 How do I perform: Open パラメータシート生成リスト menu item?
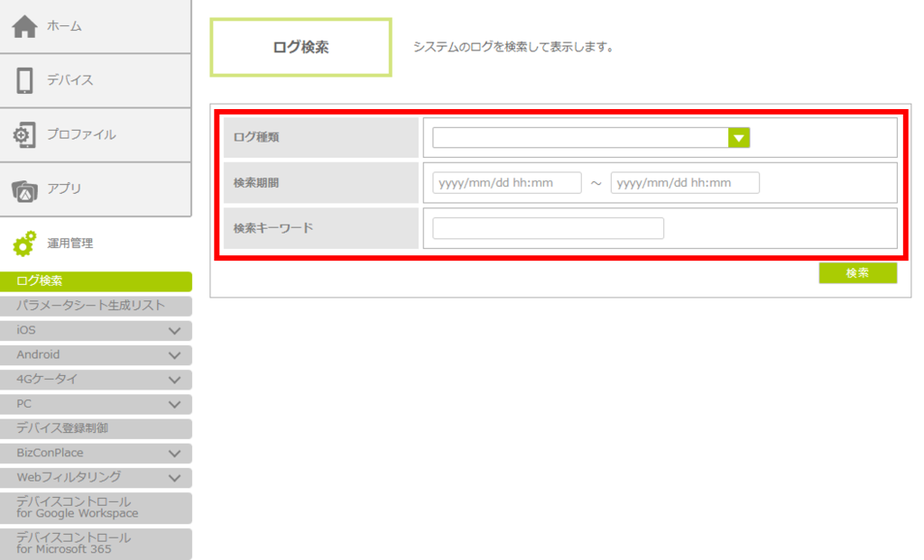(96, 306)
